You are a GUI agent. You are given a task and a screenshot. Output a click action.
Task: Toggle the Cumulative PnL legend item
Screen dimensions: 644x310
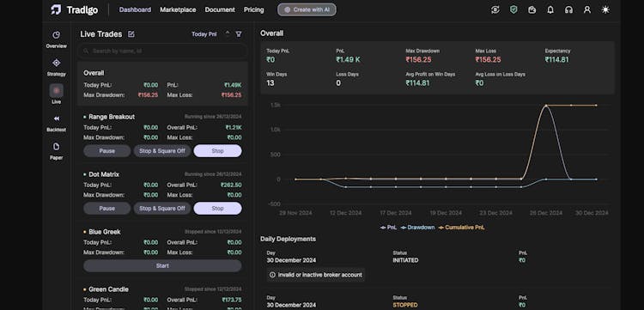pos(461,227)
